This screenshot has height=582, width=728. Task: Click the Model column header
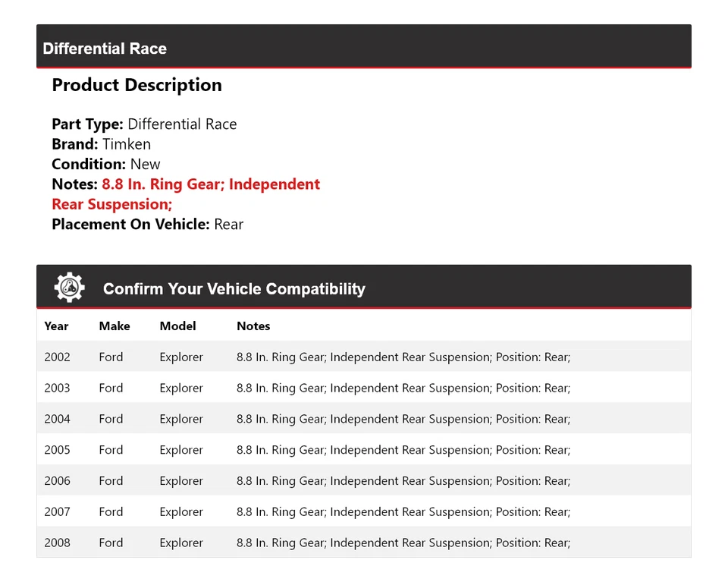(177, 326)
